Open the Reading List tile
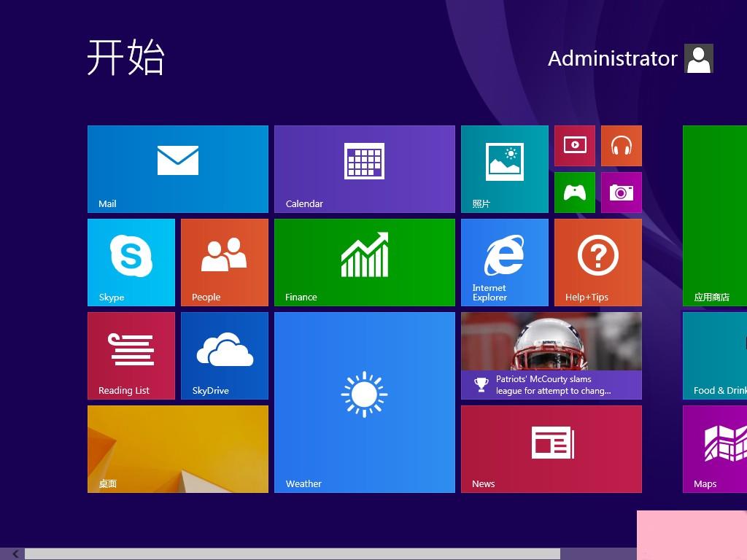Viewport: 747px width, 560px height. tap(131, 356)
